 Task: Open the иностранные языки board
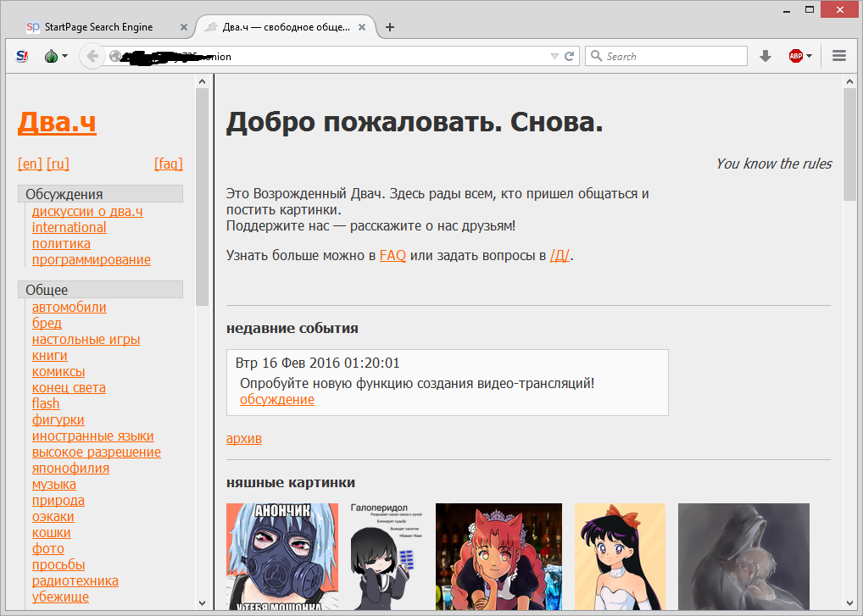pyautogui.click(x=93, y=436)
